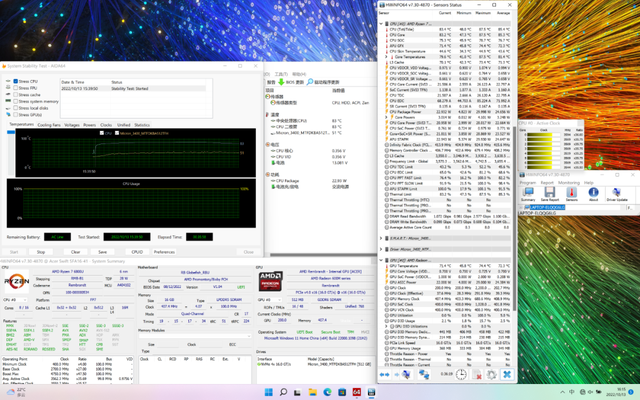The image size is (640, 400).
Task: Open the Summary icon in HWiNFO toolbar
Action: coord(527,193)
